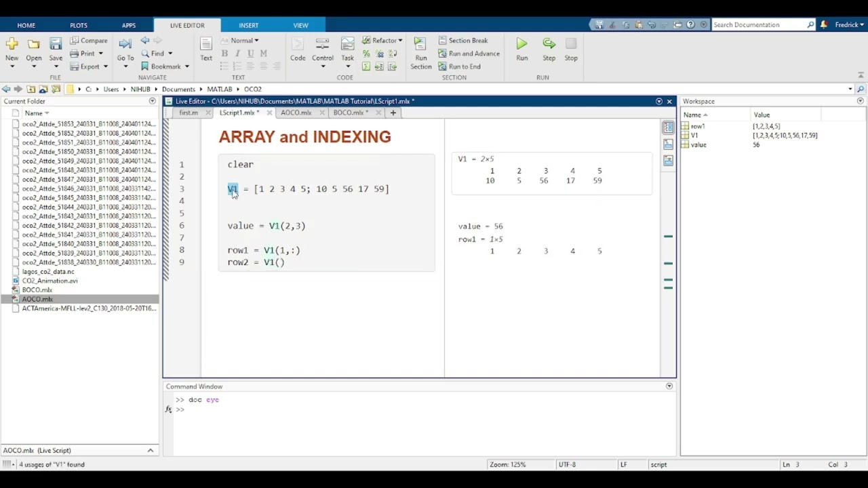This screenshot has width=868, height=488.
Task: Click the address bar search icon
Action: coord(861,89)
